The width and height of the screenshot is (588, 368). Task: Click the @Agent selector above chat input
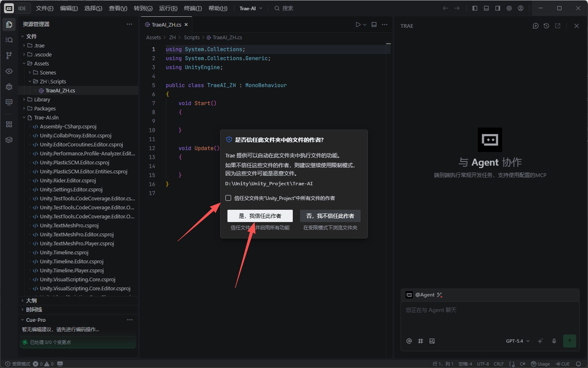pyautogui.click(x=424, y=295)
